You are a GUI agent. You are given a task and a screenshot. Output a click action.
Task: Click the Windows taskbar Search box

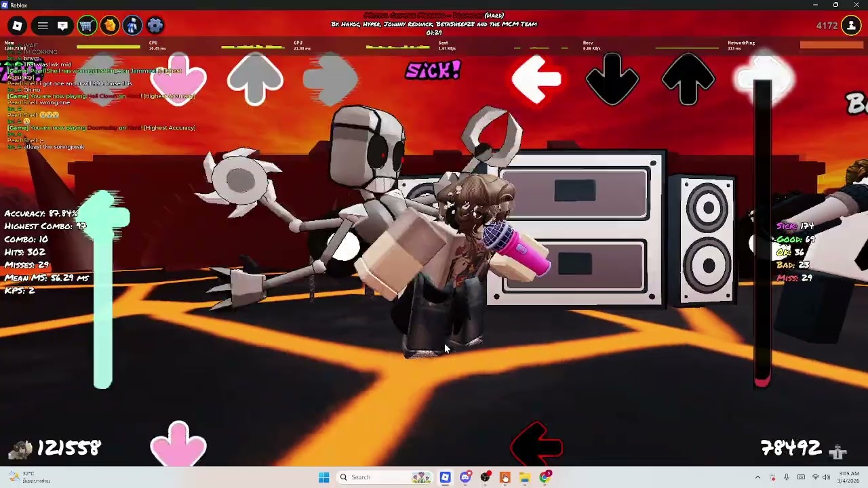point(385,477)
